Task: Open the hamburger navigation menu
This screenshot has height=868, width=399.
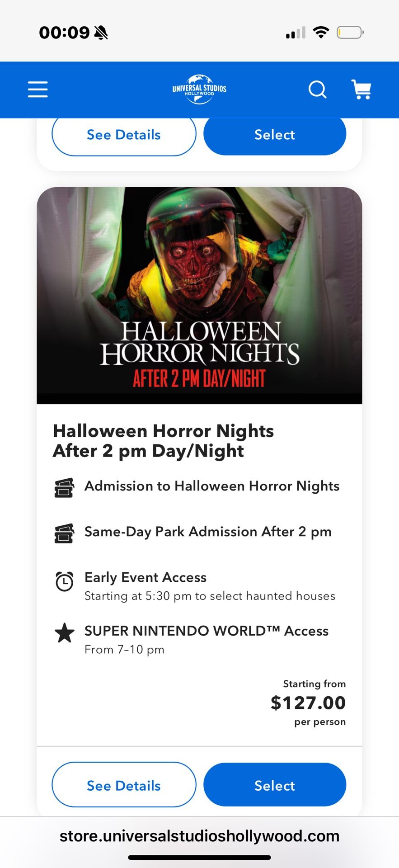Action: coord(38,90)
